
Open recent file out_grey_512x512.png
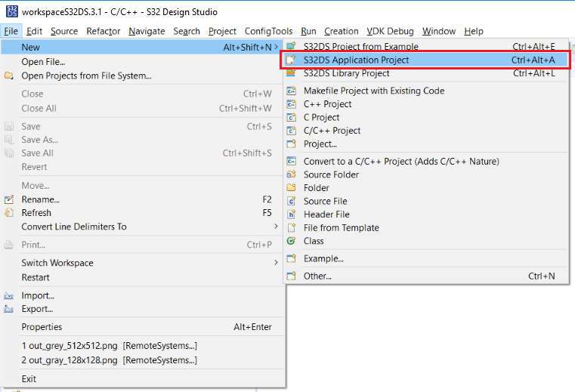(x=109, y=346)
